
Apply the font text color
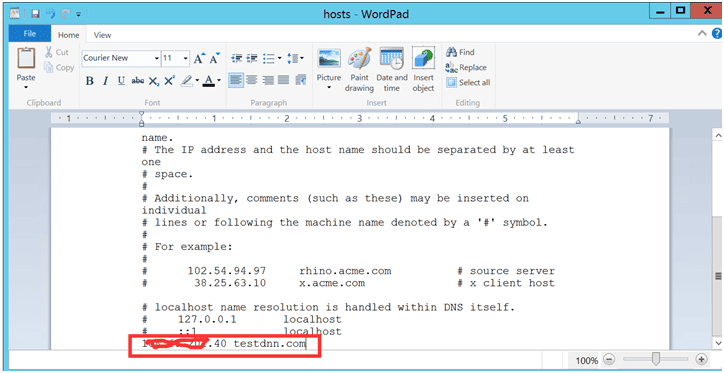[x=209, y=81]
